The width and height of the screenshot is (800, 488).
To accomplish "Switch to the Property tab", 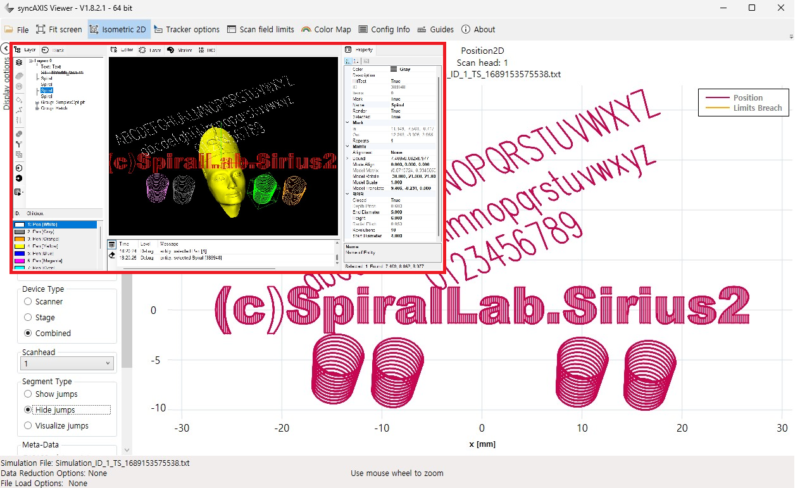I will click(x=360, y=49).
